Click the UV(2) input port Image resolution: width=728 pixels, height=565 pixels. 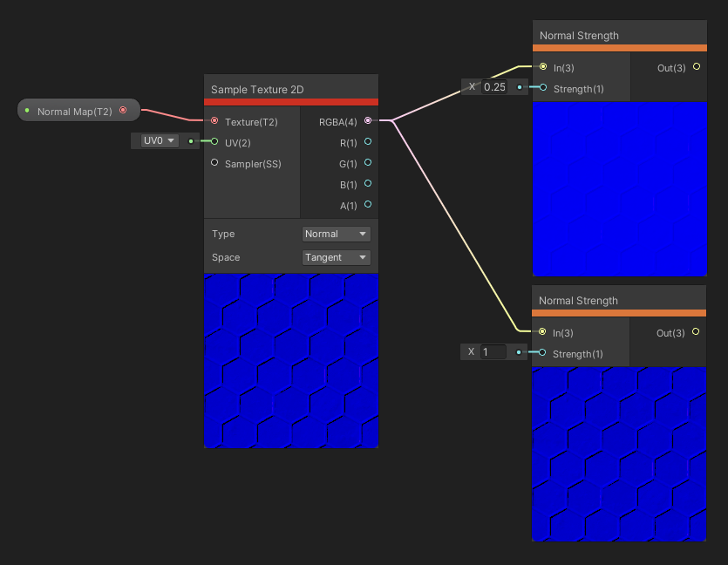coord(214,141)
